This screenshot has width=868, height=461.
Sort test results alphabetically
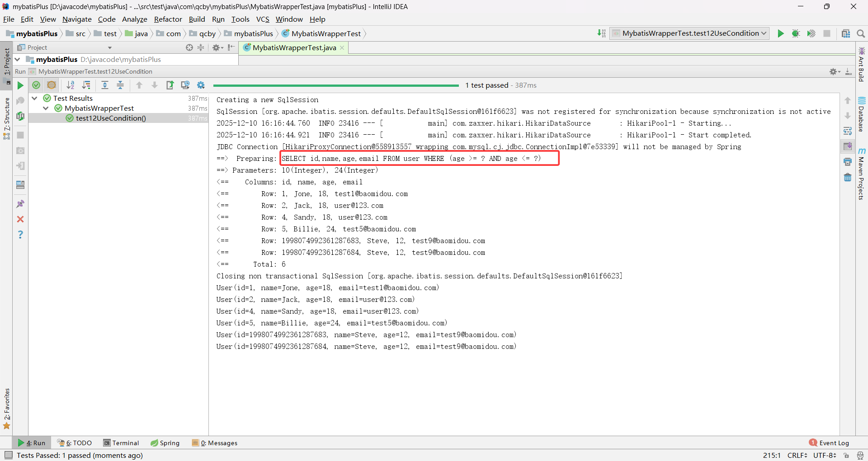71,85
